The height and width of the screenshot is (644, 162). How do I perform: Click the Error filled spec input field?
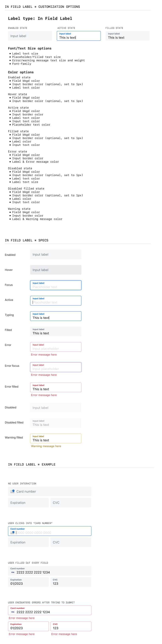pos(56,387)
